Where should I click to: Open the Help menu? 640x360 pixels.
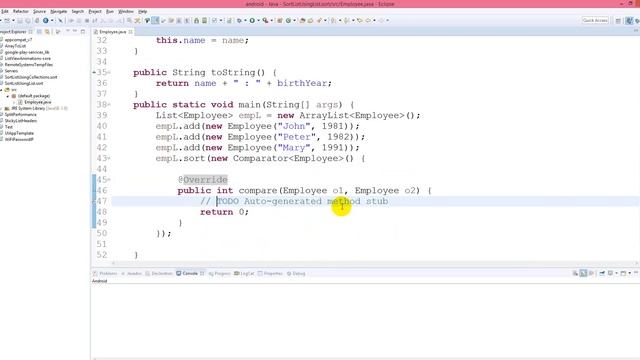(142, 11)
